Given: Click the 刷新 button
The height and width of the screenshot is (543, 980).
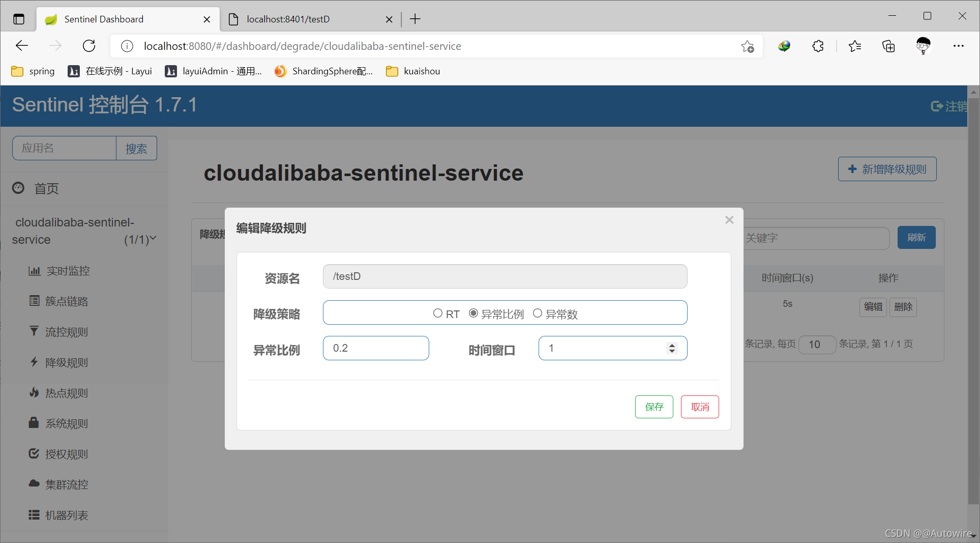Looking at the screenshot, I should point(916,238).
